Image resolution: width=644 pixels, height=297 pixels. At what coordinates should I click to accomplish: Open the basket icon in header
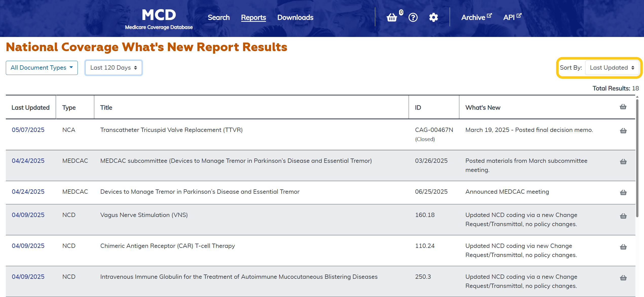[x=392, y=17]
